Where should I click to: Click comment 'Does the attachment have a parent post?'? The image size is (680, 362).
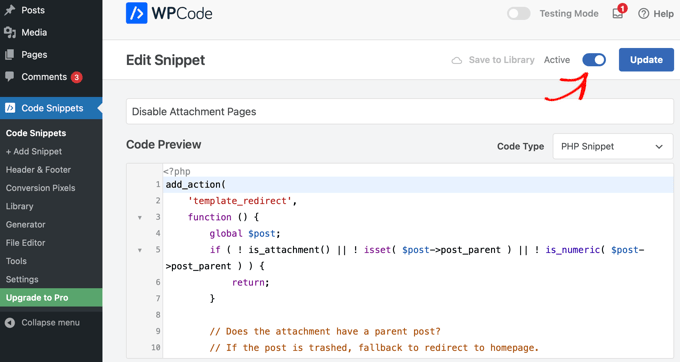(325, 332)
